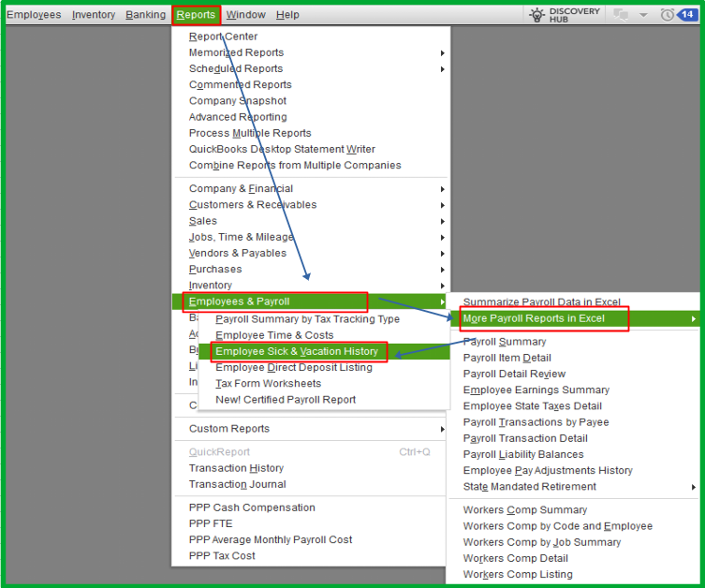Expand the Sales reports submenu

click(x=311, y=221)
